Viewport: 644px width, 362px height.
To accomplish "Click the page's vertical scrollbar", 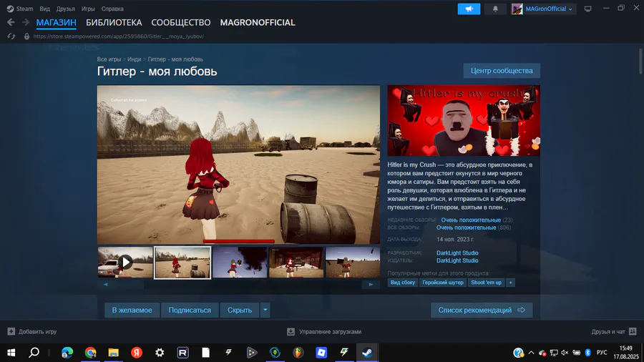I will click(x=640, y=62).
